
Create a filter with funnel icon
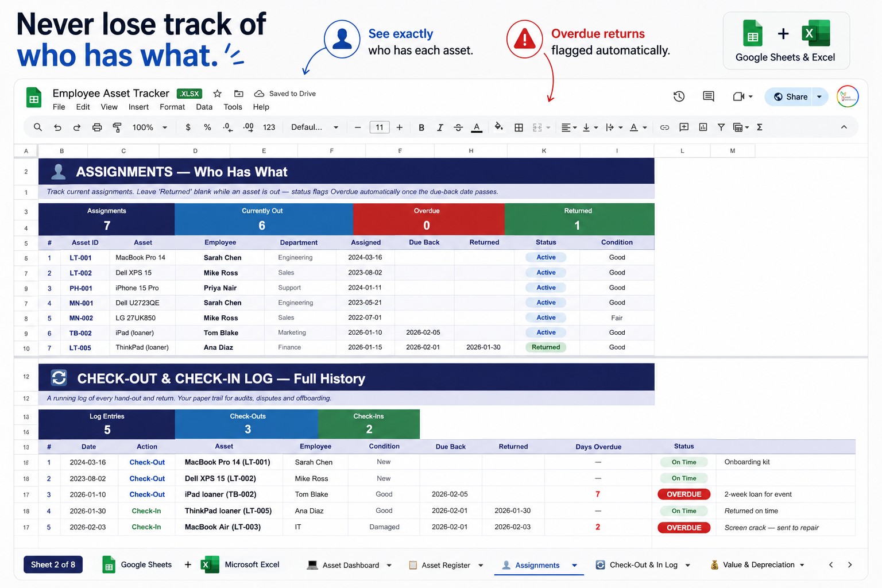[x=721, y=127]
